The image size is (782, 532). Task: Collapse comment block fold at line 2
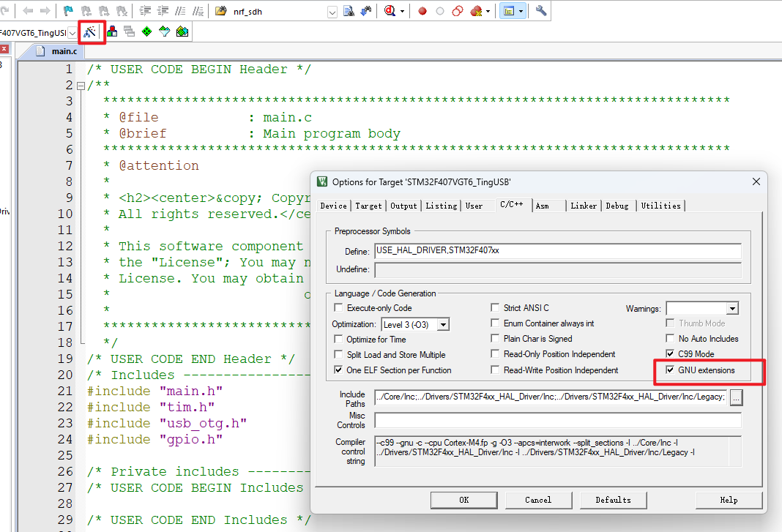click(x=81, y=86)
